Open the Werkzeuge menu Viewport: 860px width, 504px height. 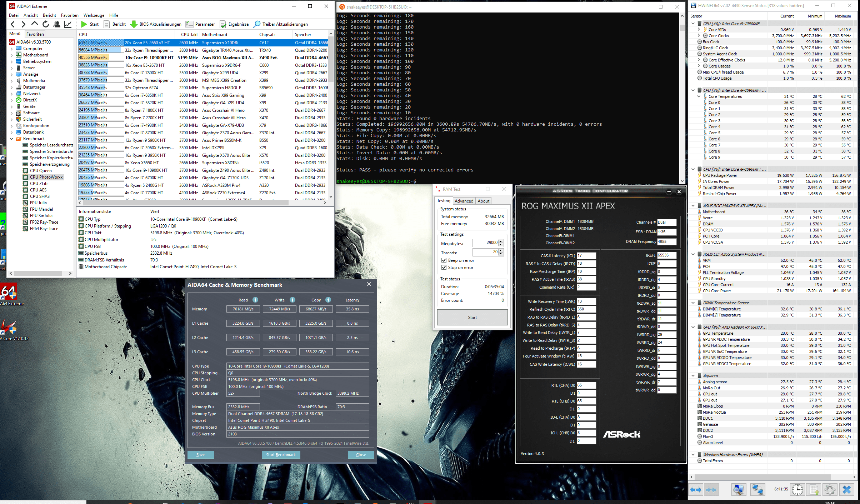(94, 15)
